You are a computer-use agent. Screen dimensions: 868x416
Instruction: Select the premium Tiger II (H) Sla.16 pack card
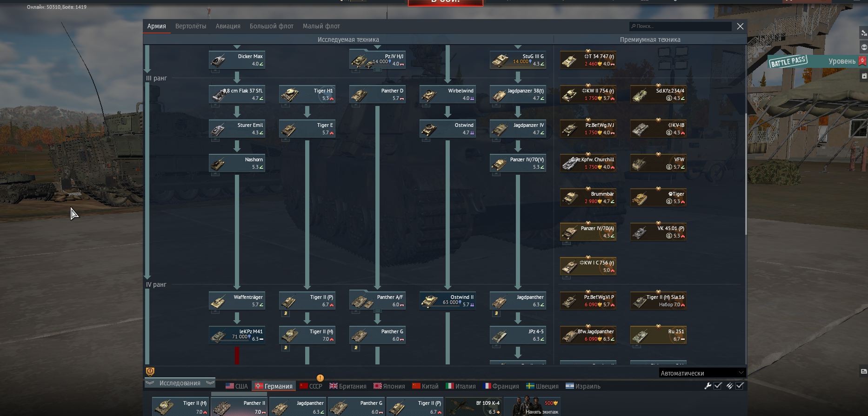pos(658,301)
